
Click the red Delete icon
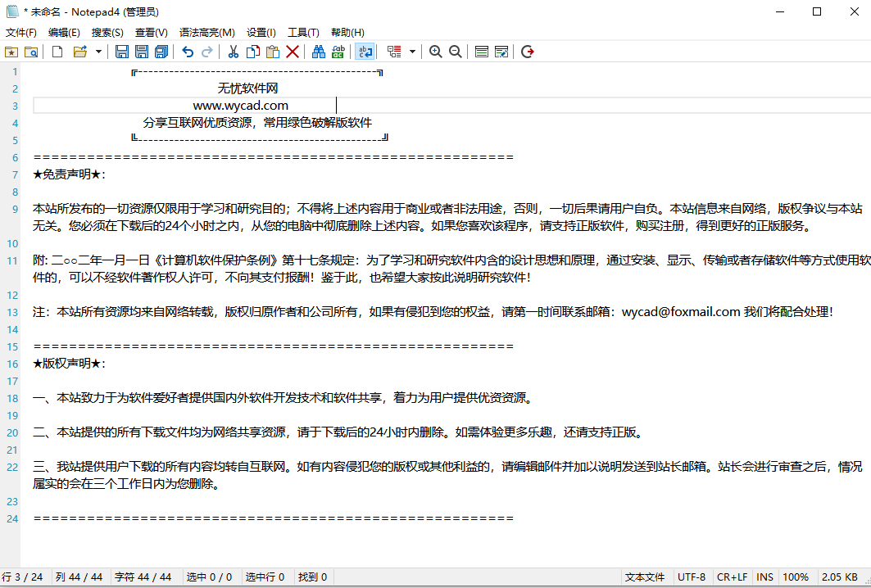[x=292, y=52]
